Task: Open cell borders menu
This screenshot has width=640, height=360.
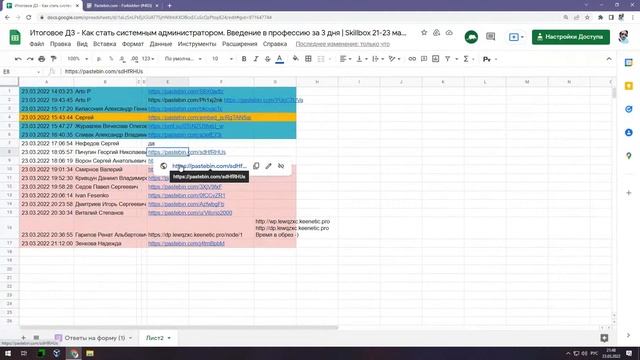Action: [x=309, y=59]
